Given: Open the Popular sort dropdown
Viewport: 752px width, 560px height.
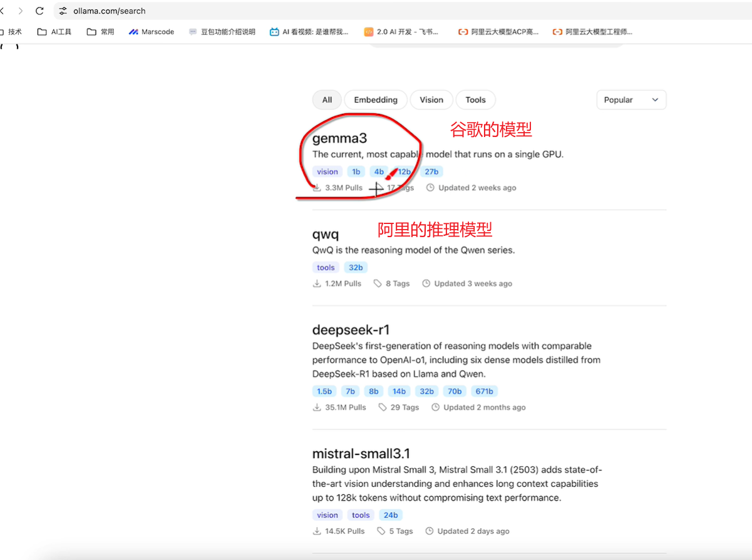Looking at the screenshot, I should tap(631, 99).
